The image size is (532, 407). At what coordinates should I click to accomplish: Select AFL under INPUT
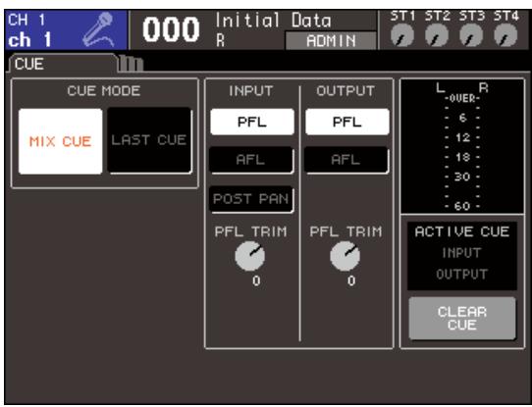point(251,160)
